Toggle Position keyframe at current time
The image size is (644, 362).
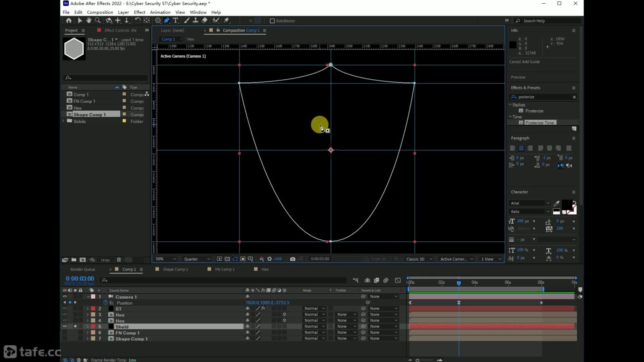pos(70,302)
